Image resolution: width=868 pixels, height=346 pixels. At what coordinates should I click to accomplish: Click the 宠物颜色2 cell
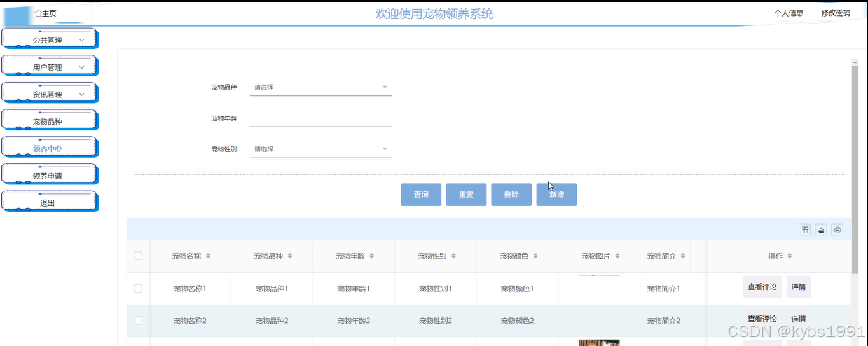[x=517, y=321]
